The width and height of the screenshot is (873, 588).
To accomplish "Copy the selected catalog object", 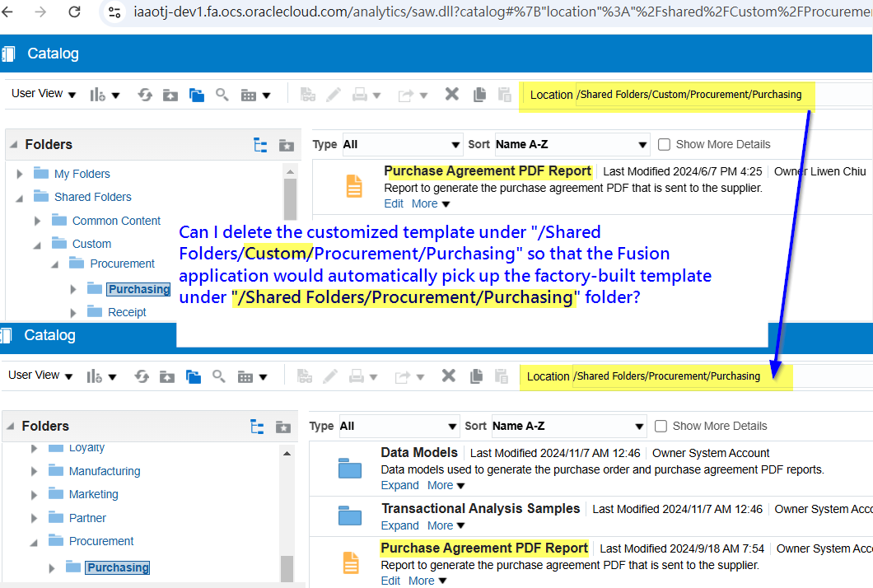I will (x=479, y=94).
